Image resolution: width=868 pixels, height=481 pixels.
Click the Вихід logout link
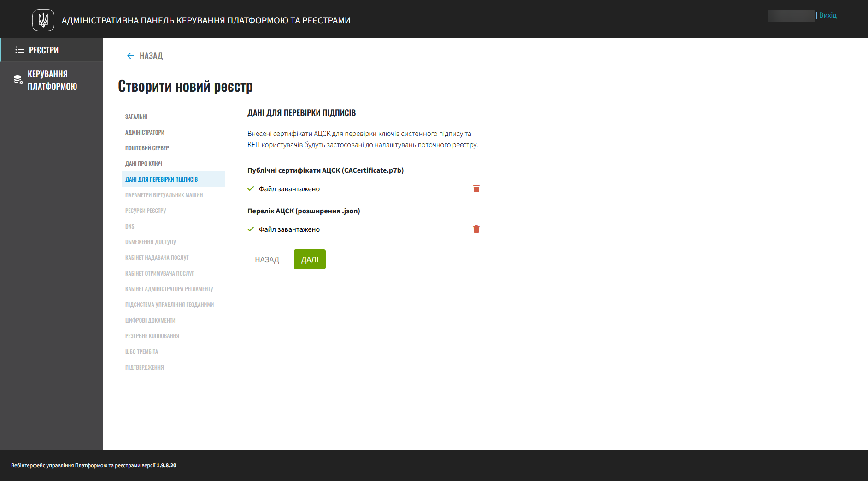[x=828, y=15]
